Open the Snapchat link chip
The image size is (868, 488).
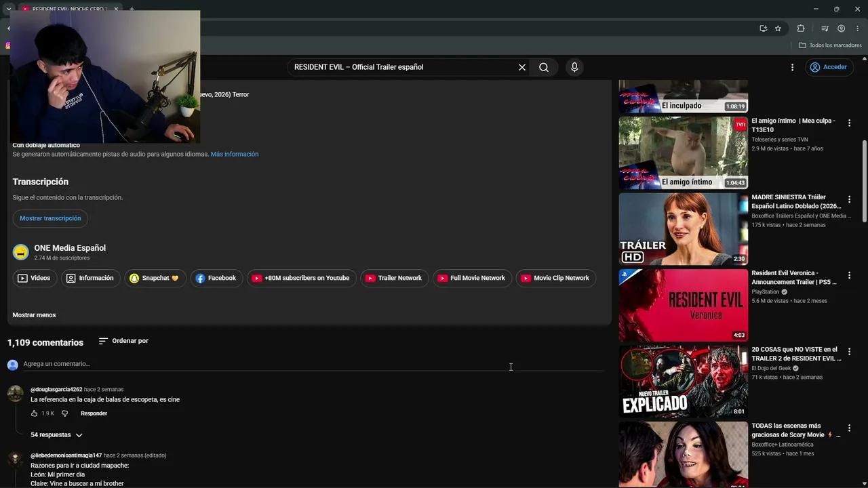[155, 278]
